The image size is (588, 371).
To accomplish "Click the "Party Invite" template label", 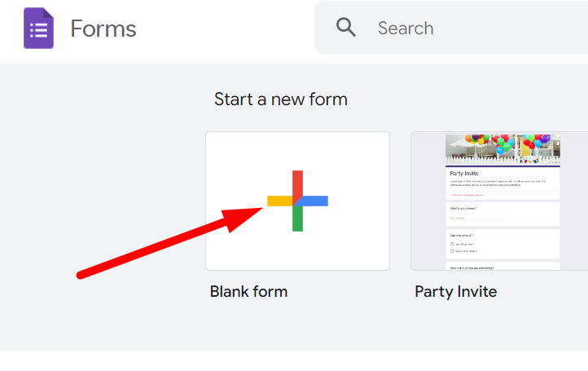I will point(455,292).
